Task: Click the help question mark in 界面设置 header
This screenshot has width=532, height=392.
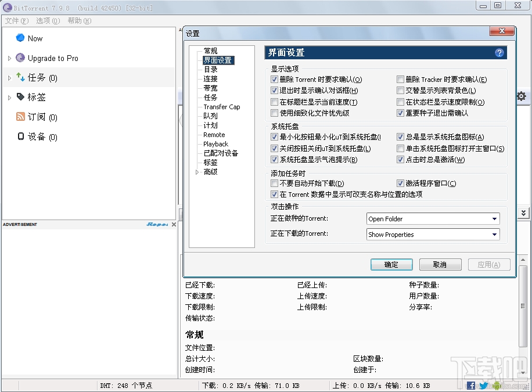Action: point(499,53)
